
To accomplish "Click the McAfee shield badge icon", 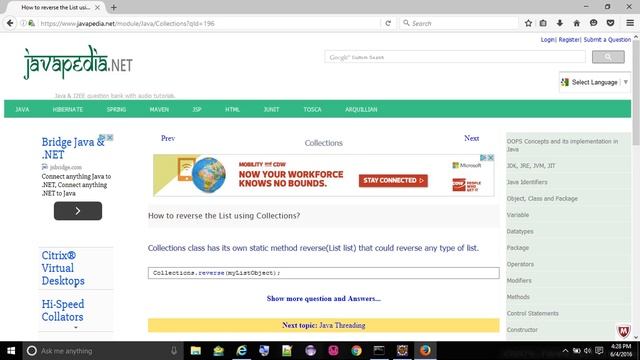I will tap(623, 331).
